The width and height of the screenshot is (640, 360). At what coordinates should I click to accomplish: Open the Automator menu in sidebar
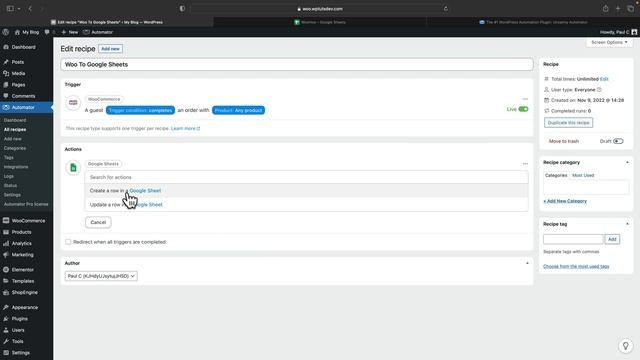pos(23,107)
